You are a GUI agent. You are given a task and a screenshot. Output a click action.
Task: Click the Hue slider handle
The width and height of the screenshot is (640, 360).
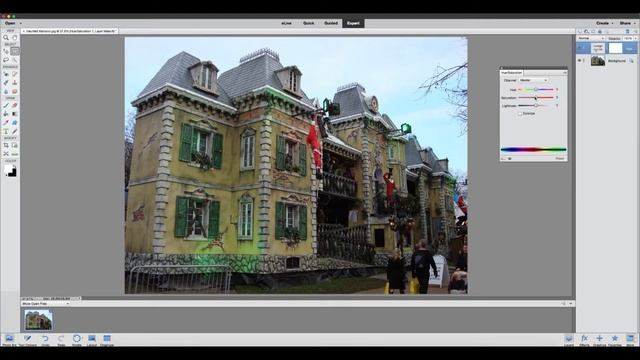(x=536, y=89)
